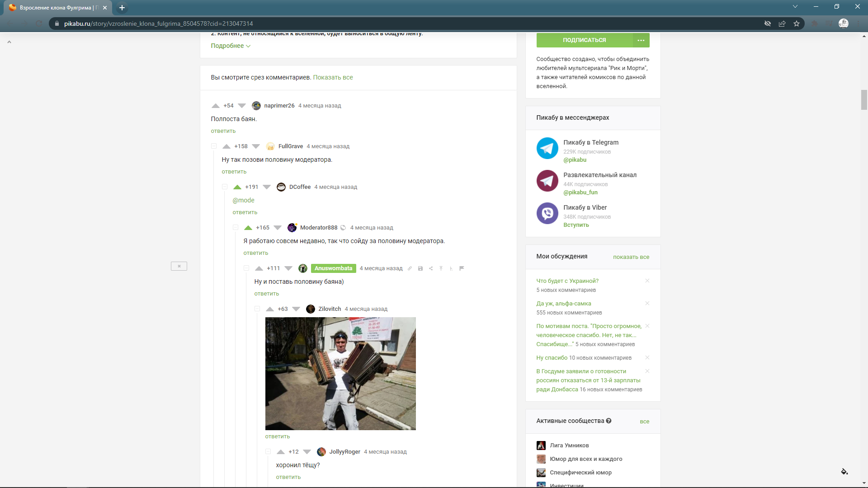
Task: Open the three-dots menu on the subscribe button
Action: 641,40
